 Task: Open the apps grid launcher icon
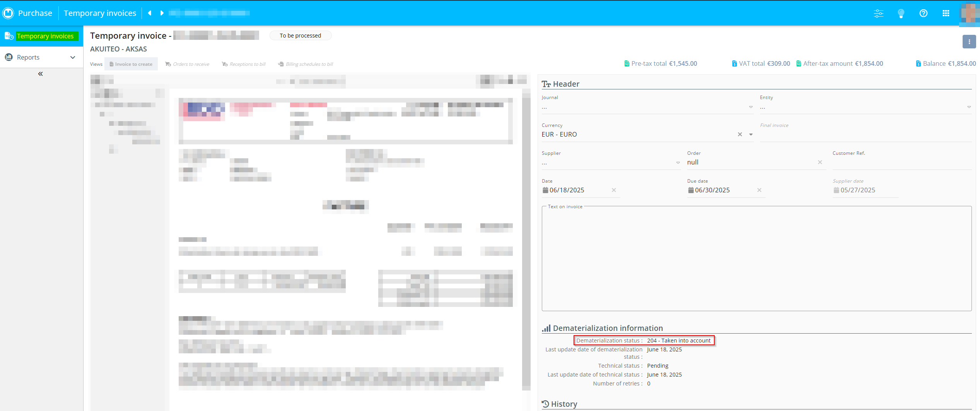[x=946, y=14]
